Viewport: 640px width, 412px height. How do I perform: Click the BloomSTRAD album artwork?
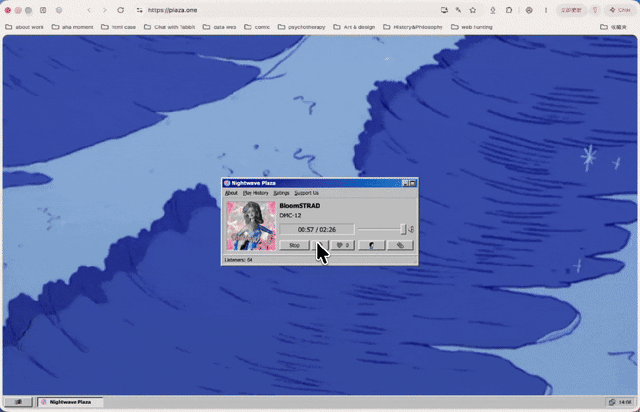click(x=251, y=226)
